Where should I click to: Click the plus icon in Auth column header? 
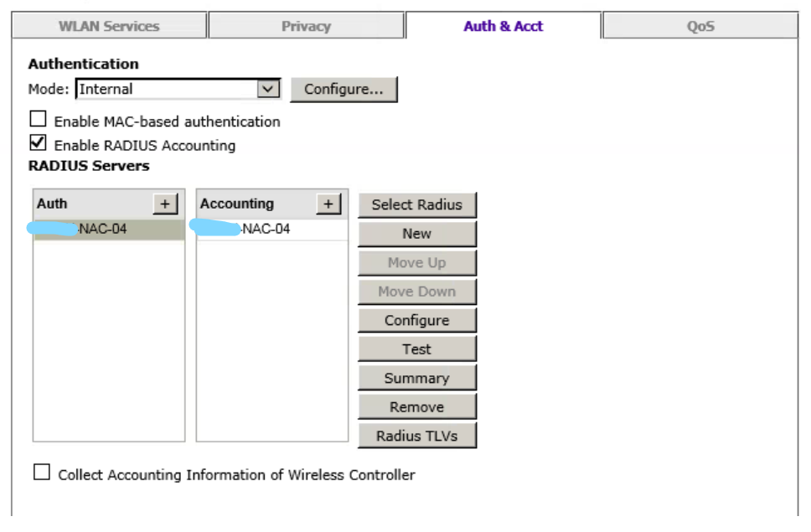165,204
